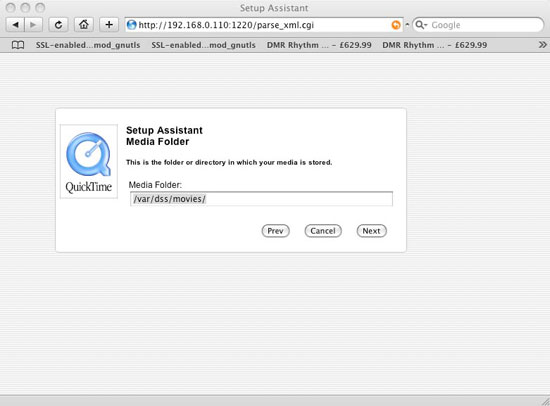Go back with the browser back arrow
This screenshot has height=406, width=550.
[15, 25]
